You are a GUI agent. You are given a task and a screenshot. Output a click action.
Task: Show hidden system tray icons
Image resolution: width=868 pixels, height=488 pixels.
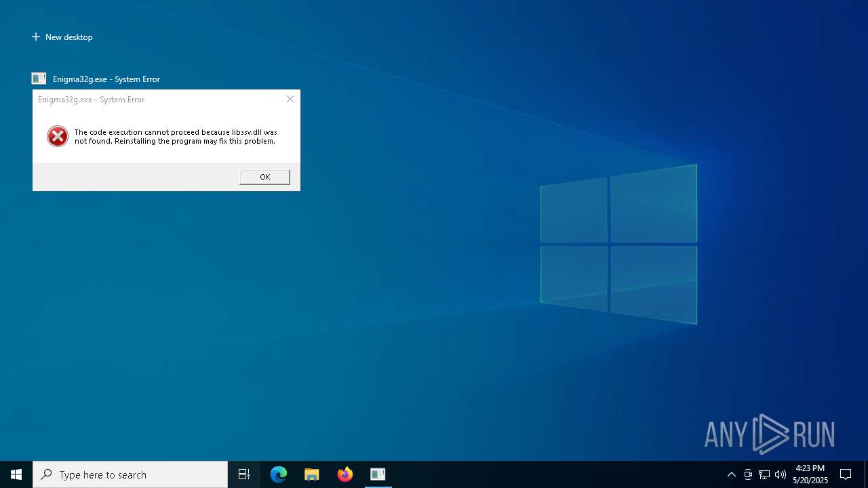731,474
